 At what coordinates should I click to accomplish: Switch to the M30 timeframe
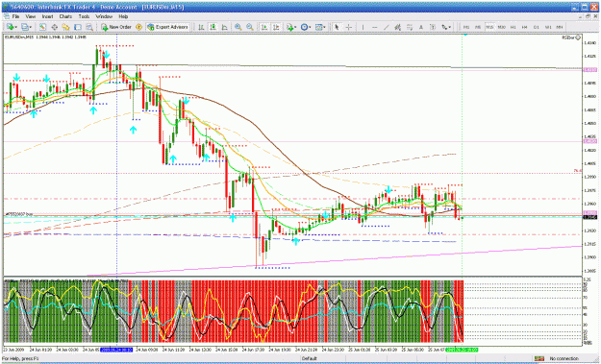501,27
